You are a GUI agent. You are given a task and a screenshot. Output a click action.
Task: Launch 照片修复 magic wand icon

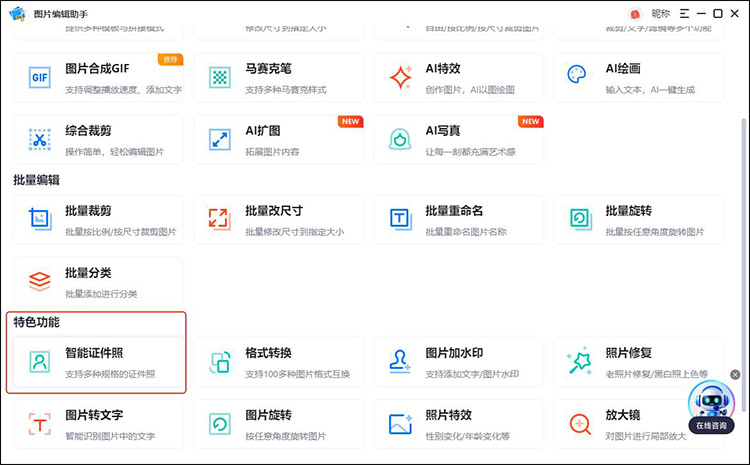click(x=579, y=361)
